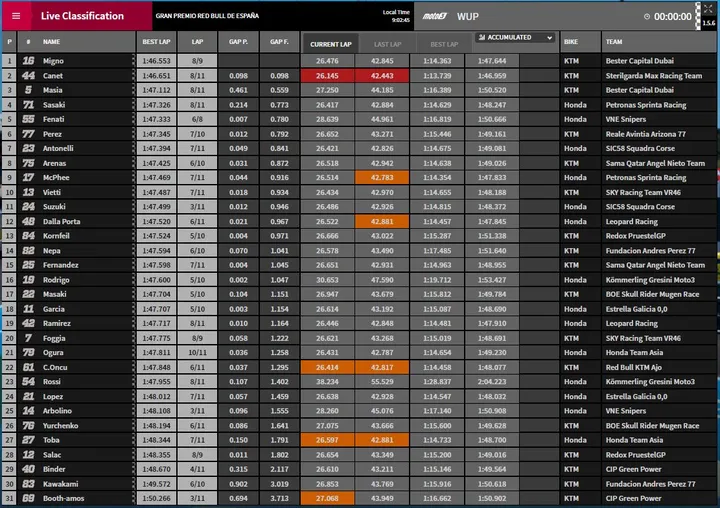Click C.Oncu's team Red Bull KTM Ajo

pyautogui.click(x=634, y=367)
